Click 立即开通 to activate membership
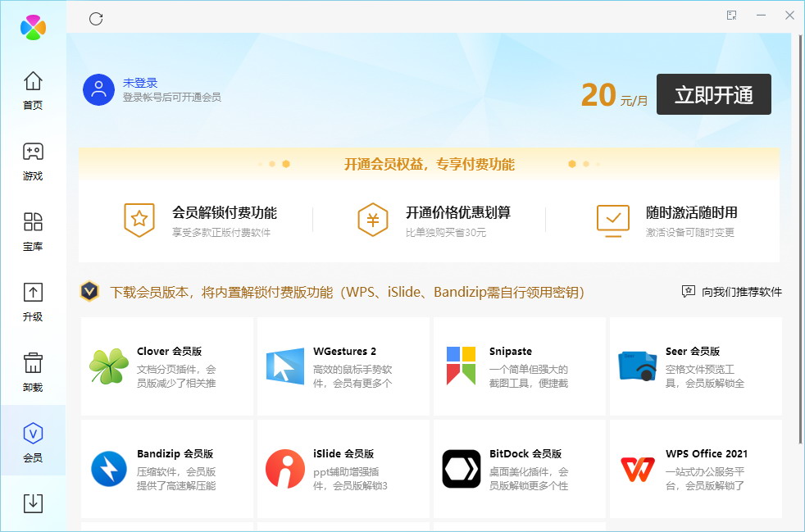The height and width of the screenshot is (532, 805). pyautogui.click(x=713, y=94)
